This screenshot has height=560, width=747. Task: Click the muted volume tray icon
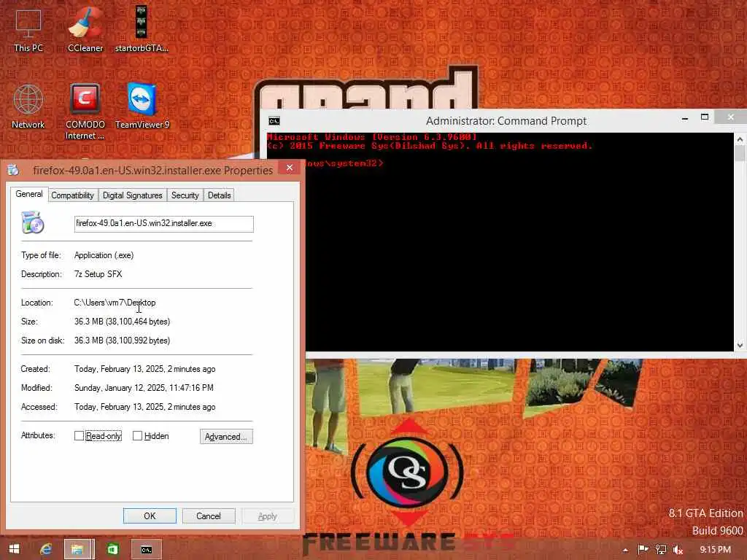click(x=678, y=550)
